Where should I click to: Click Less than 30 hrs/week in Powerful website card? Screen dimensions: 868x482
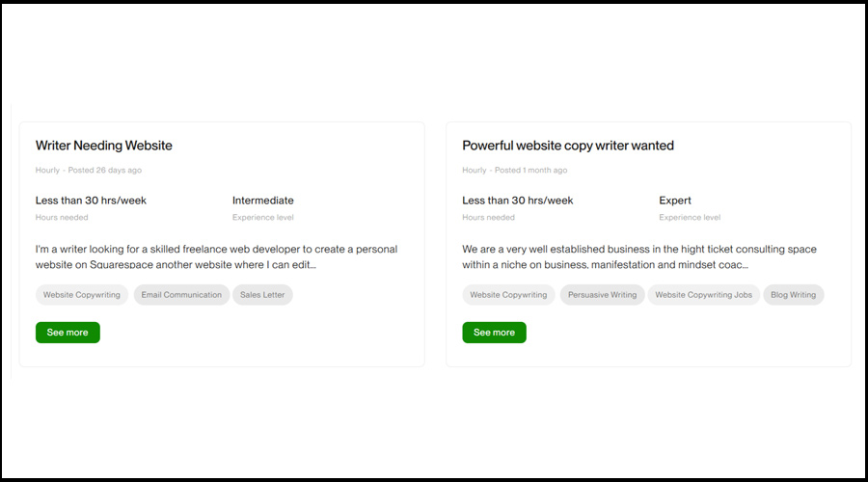518,201
